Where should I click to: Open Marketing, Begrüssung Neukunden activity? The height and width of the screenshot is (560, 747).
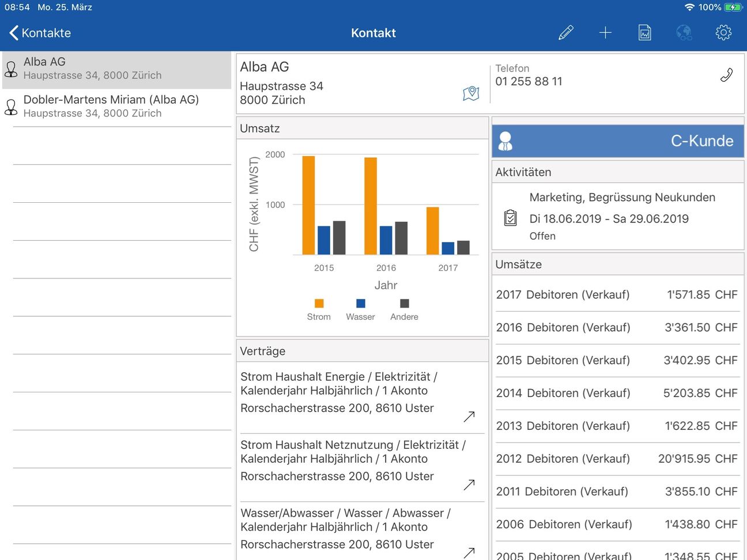(618, 217)
